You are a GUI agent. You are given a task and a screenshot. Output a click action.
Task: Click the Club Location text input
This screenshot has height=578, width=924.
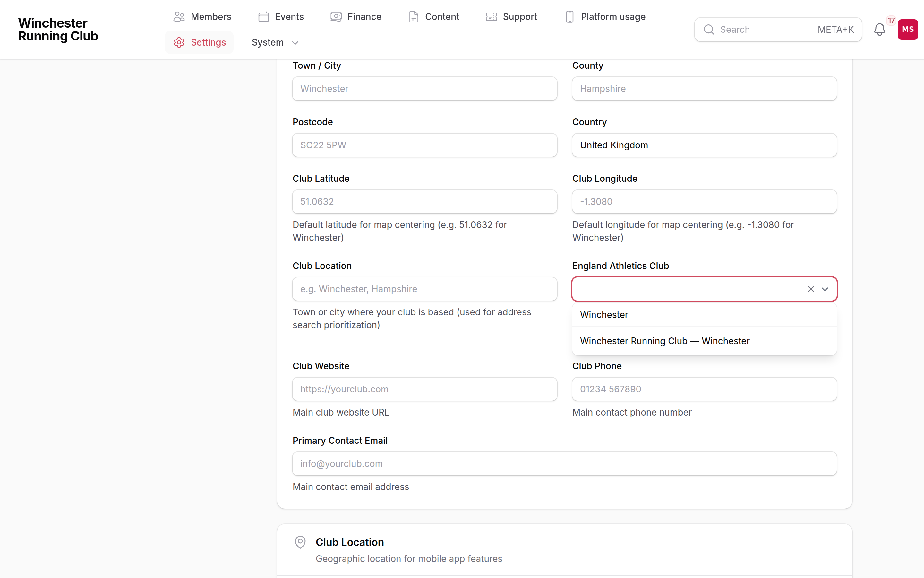pos(424,289)
